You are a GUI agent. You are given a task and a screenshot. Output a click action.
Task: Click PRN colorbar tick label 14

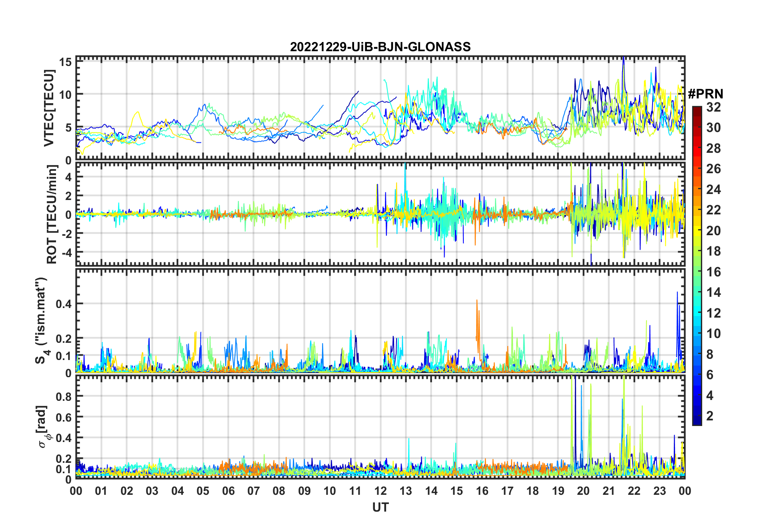[713, 292]
